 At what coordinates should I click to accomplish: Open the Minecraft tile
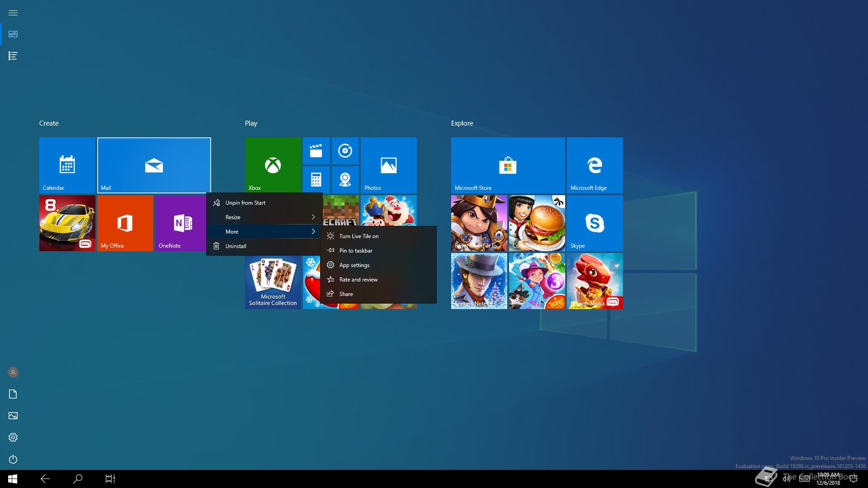[341, 211]
